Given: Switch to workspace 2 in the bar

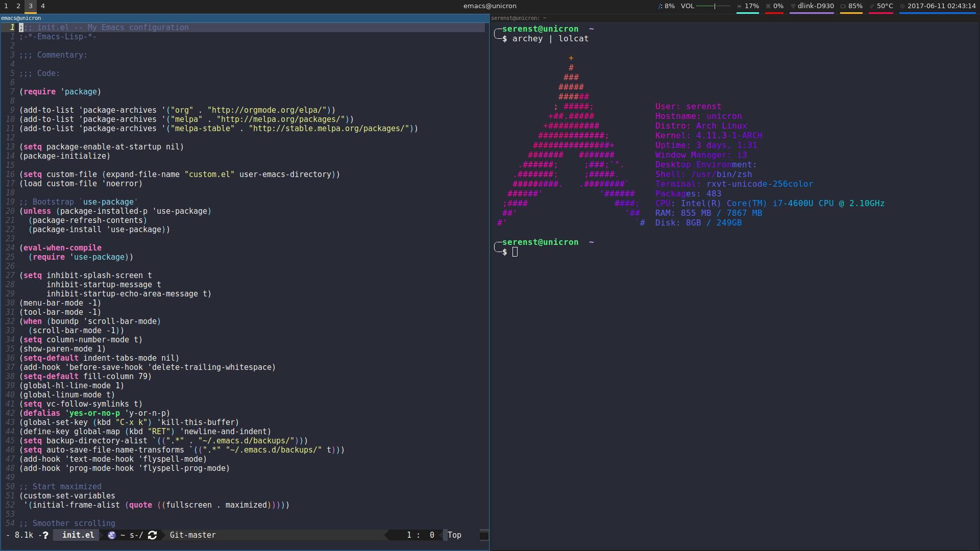Looking at the screenshot, I should tap(18, 6).
